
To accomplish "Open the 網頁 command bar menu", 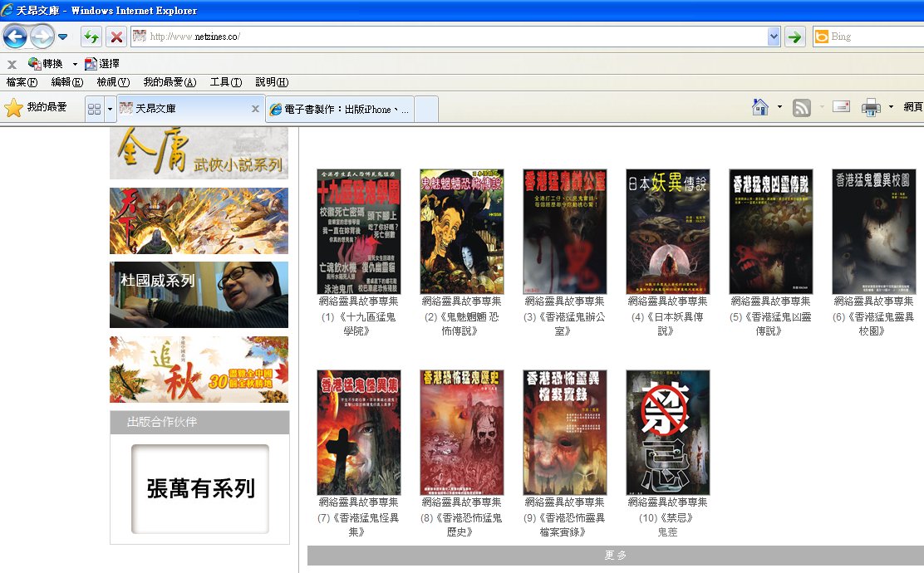I will (913, 107).
